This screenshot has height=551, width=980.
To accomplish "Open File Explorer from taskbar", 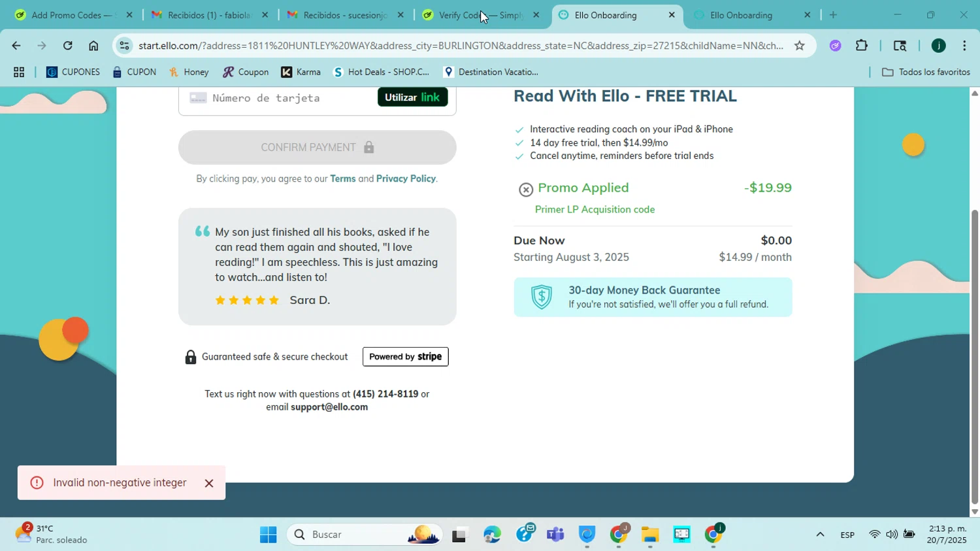I will point(650,535).
